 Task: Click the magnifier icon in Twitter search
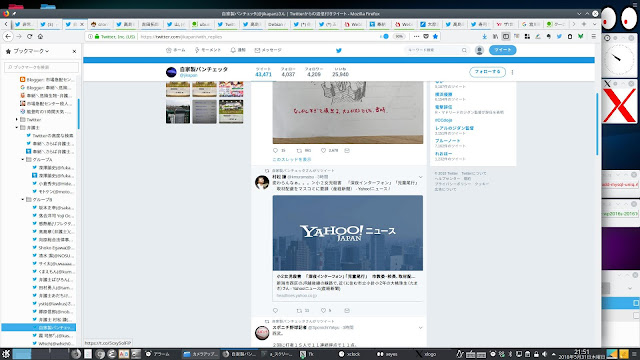[x=464, y=50]
